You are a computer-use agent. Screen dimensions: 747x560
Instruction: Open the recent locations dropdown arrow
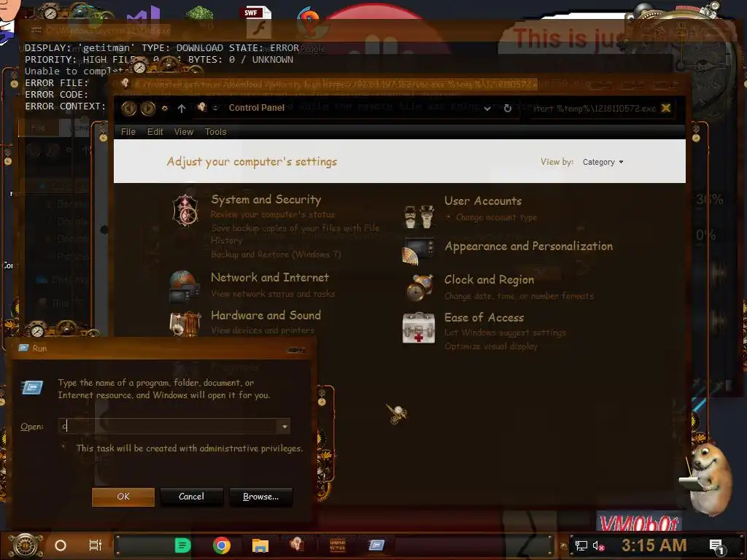[215, 108]
